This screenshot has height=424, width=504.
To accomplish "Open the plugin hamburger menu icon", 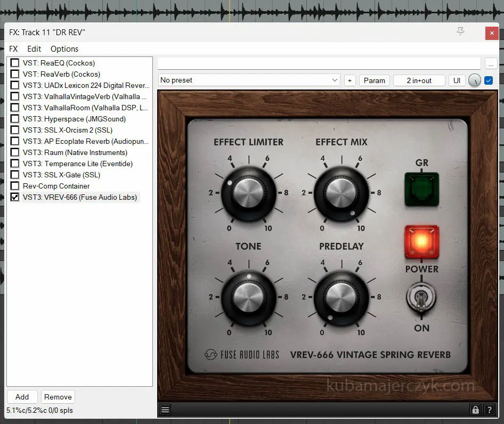I will click(x=165, y=410).
